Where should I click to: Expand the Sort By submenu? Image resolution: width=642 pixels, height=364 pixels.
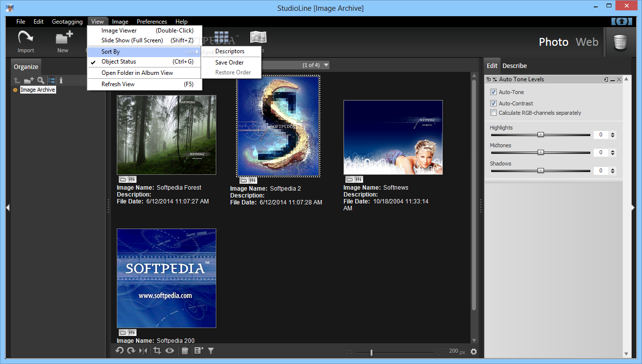pos(144,51)
